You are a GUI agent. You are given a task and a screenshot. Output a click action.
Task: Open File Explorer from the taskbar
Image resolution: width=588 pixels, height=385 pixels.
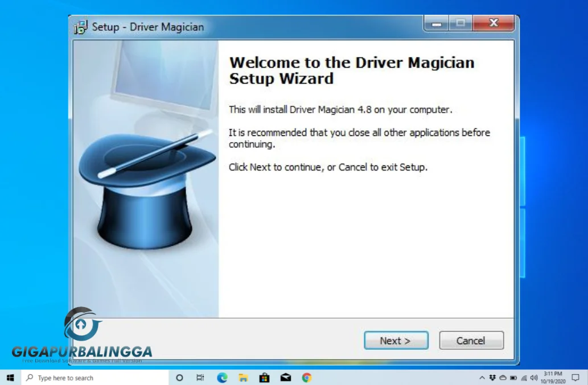click(242, 377)
